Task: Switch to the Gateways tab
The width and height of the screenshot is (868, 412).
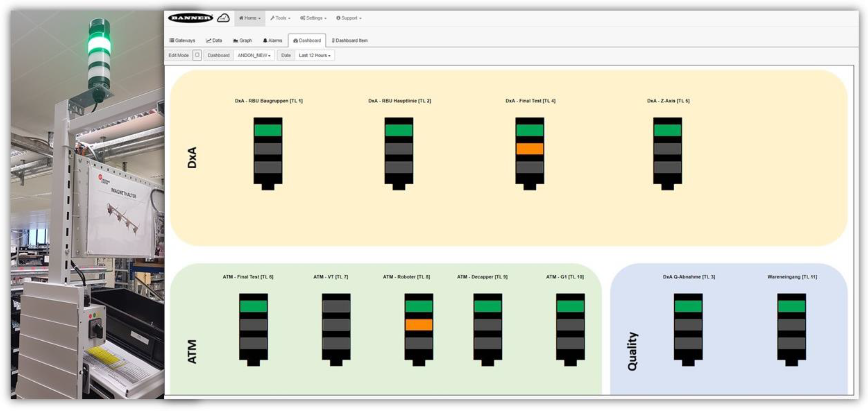Action: point(182,40)
